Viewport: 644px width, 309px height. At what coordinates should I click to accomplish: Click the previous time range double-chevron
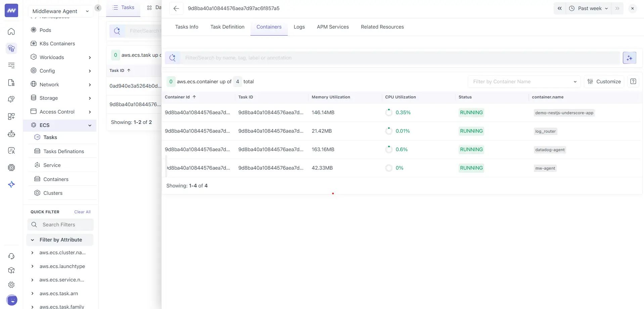pos(559,8)
